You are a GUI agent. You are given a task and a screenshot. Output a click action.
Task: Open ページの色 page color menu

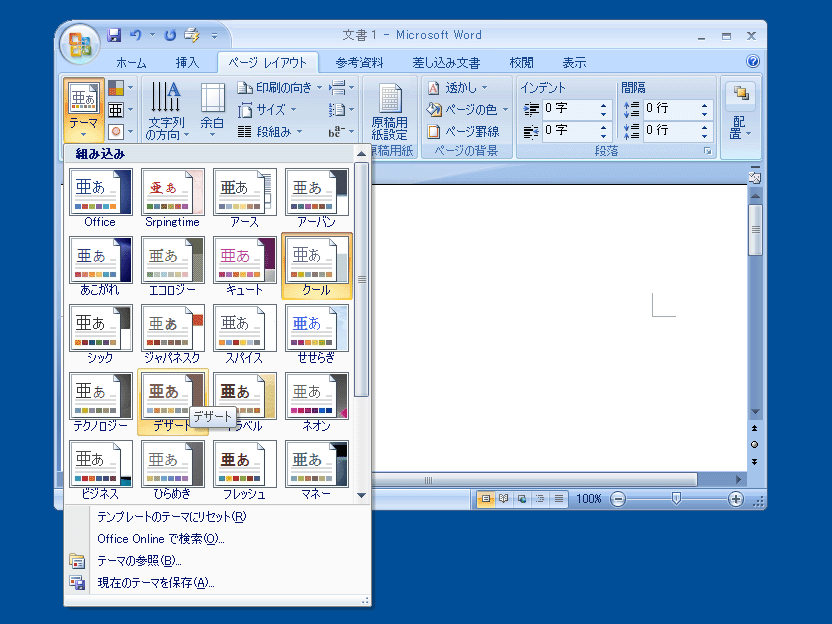pyautogui.click(x=467, y=109)
